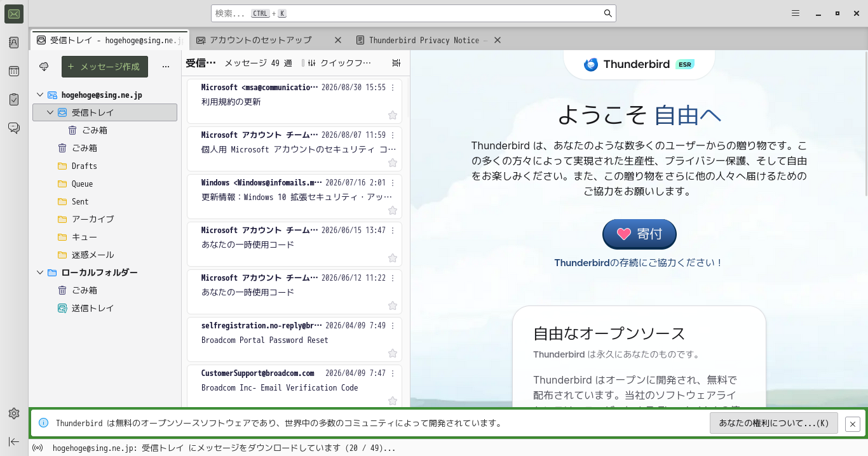Viewport: 868px width, 456px height.
Task: Open the Broadcom Portal Password Reset message
Action: 294,339
